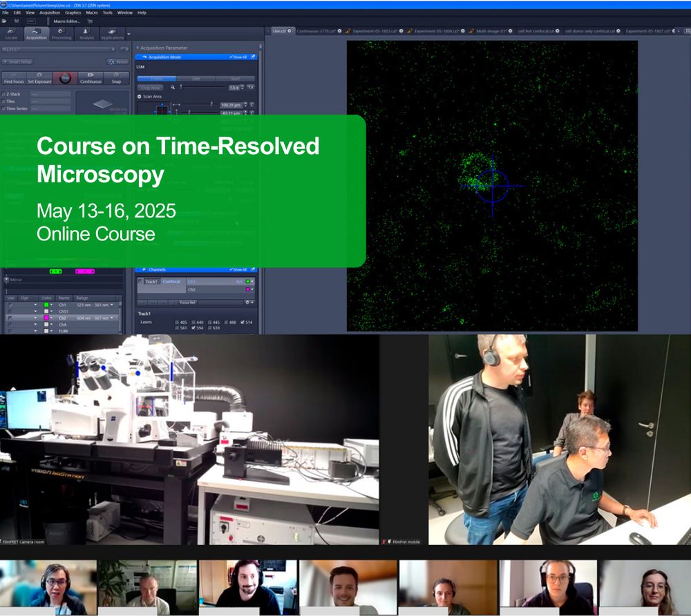Open the experiment selection dropdown
Screen dimensions: 691x616
pos(59,49)
